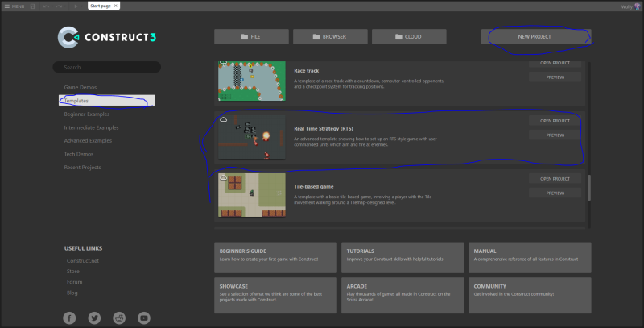Screen dimensions: 644x328
Task: Click the template list vertical scrollbar
Action: 589,188
